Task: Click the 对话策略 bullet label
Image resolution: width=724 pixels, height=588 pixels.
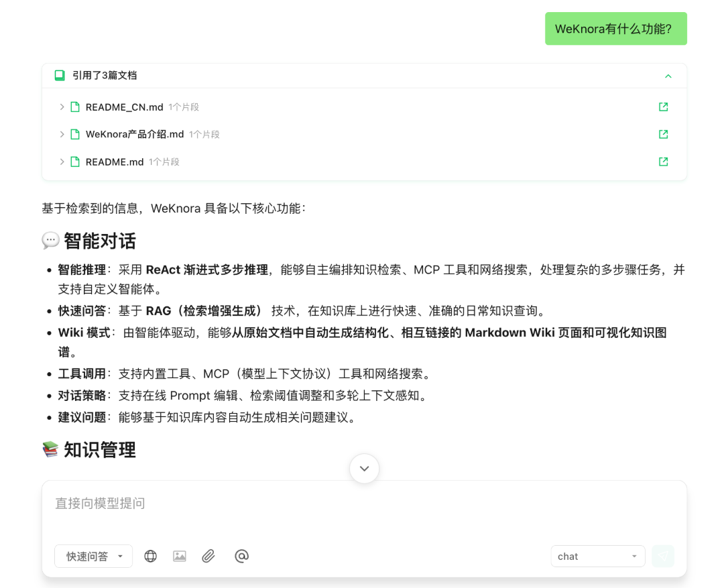Action: [x=82, y=396]
